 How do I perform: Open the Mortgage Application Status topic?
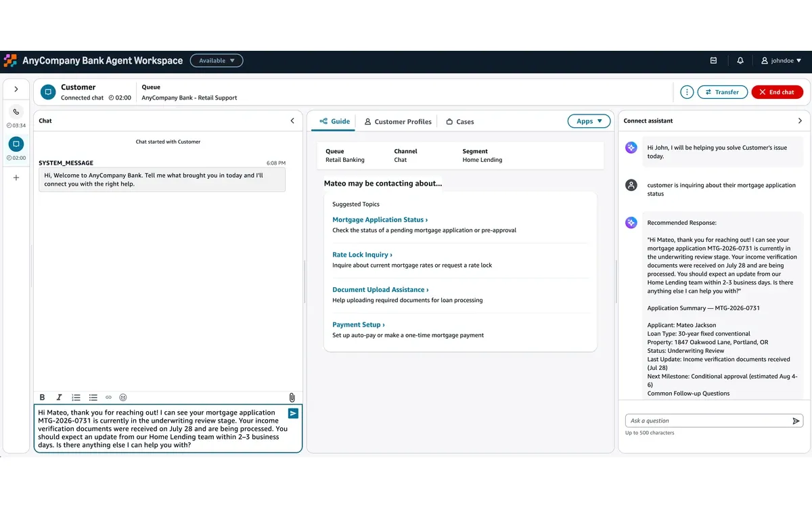point(380,219)
